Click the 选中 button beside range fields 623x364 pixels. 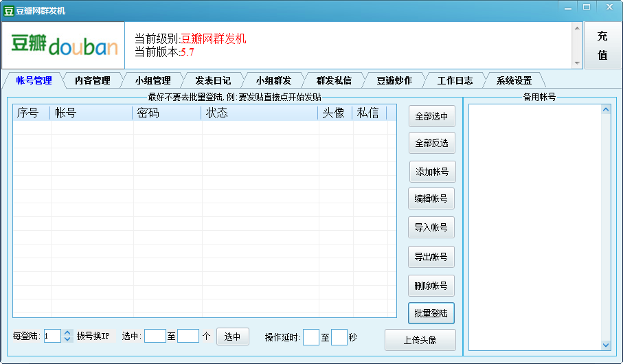tap(232, 337)
